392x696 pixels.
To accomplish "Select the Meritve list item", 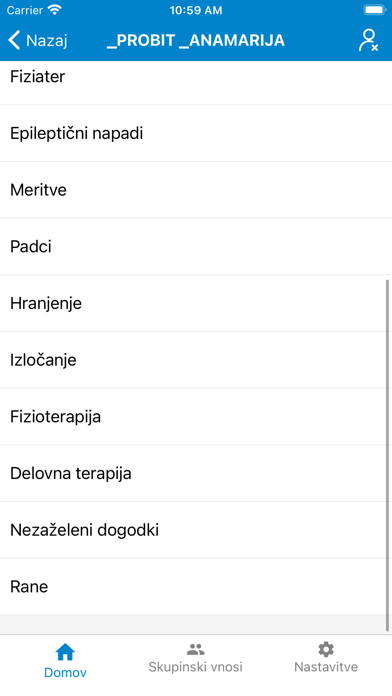I will 196,190.
